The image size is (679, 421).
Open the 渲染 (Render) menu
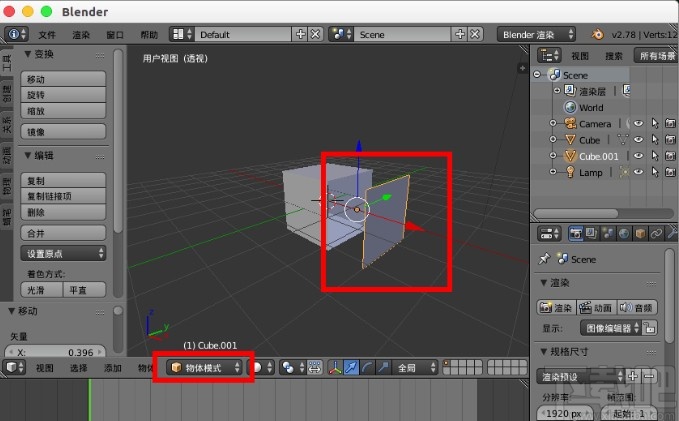(x=81, y=35)
